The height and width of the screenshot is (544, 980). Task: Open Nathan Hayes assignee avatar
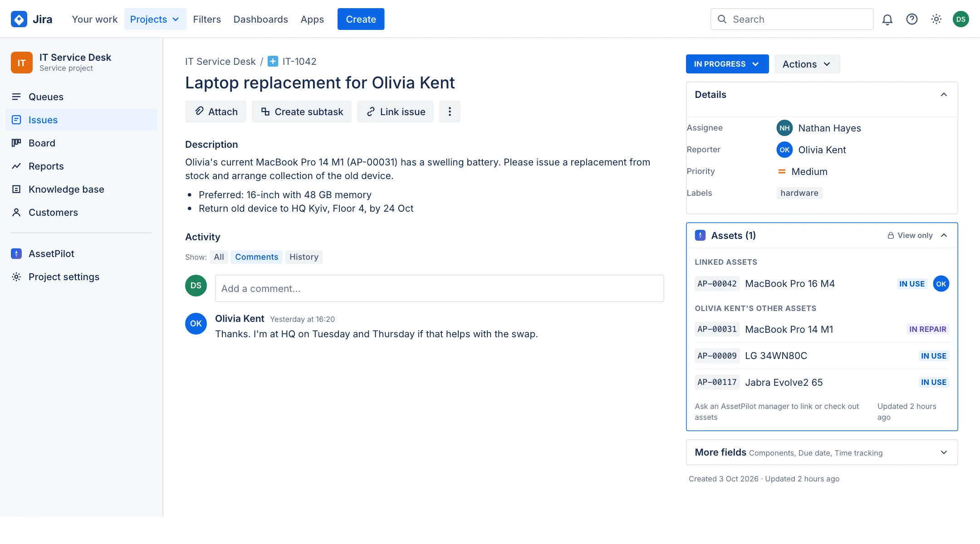pos(784,128)
